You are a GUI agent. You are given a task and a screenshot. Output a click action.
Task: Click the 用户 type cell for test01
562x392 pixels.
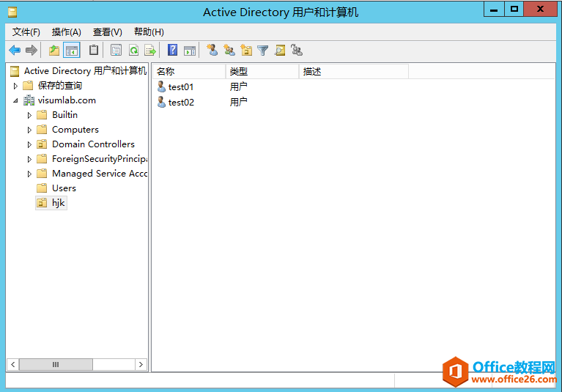239,86
